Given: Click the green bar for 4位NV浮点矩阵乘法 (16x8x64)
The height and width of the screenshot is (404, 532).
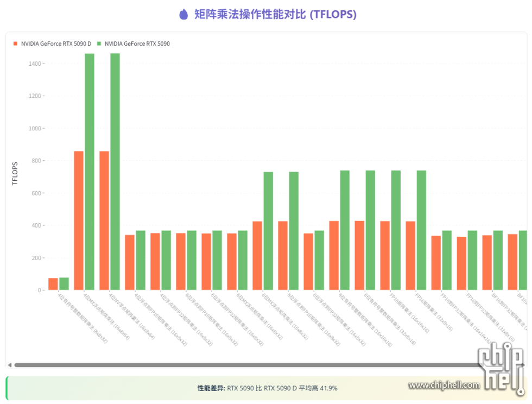Looking at the screenshot, I should coord(115,172).
